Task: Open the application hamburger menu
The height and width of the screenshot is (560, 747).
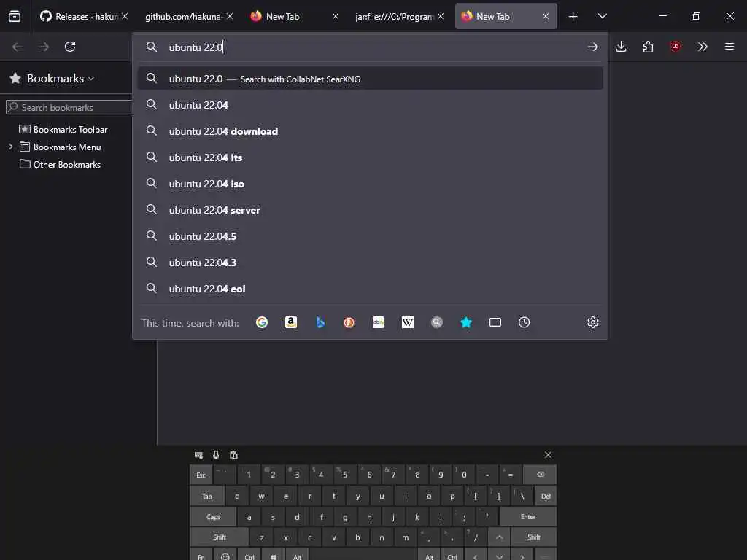Action: (x=729, y=47)
